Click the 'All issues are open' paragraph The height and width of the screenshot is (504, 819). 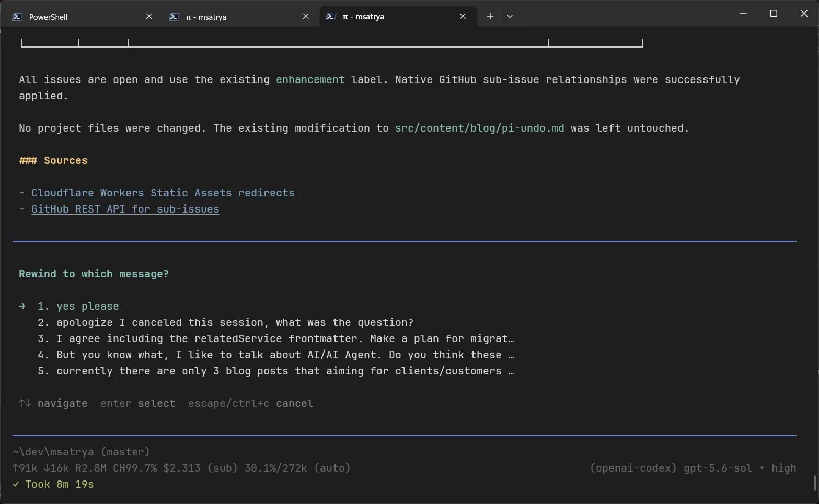[379, 87]
